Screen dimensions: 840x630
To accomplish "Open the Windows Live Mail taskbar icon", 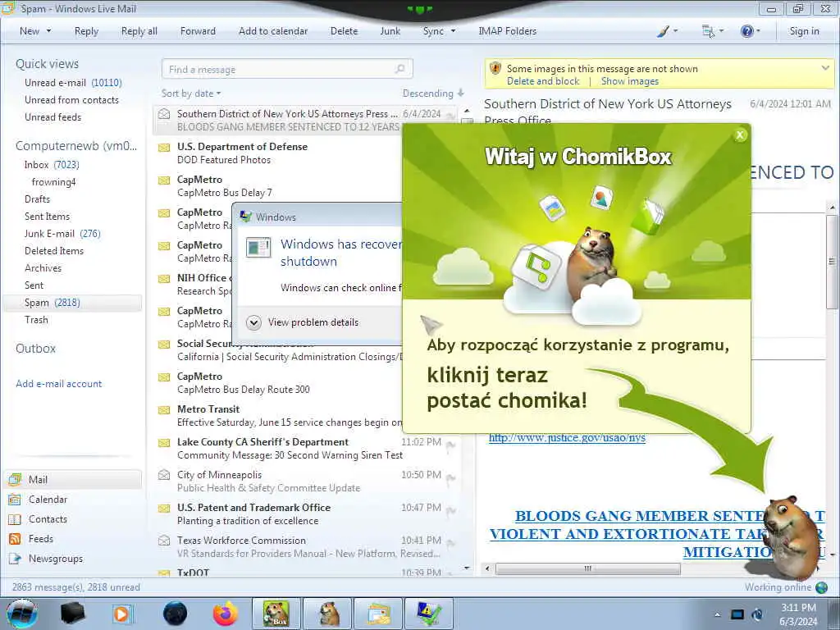I will pyautogui.click(x=379, y=614).
